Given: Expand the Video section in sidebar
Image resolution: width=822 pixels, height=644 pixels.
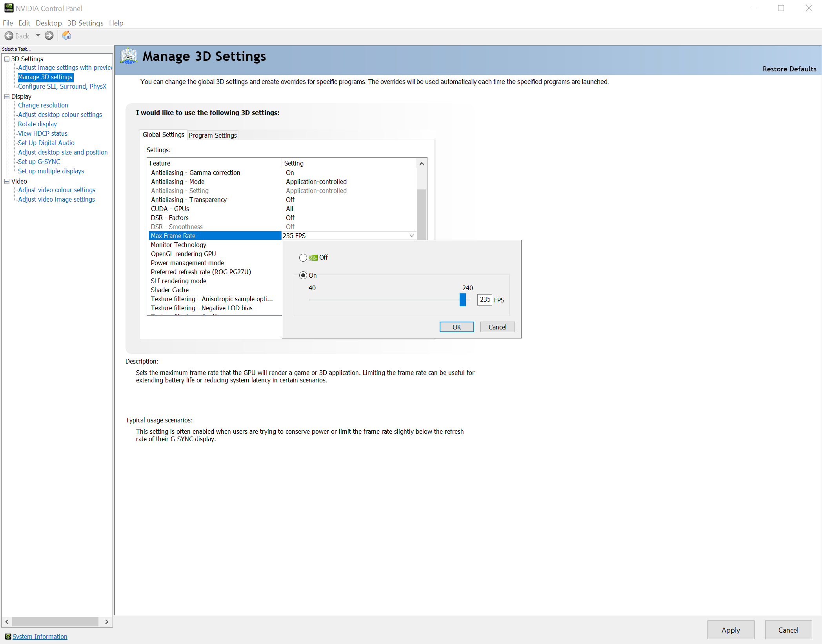Looking at the screenshot, I should (x=6, y=180).
